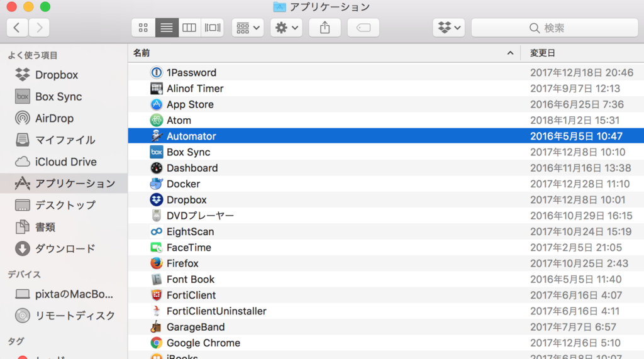Select the "1Password" file name

point(191,73)
